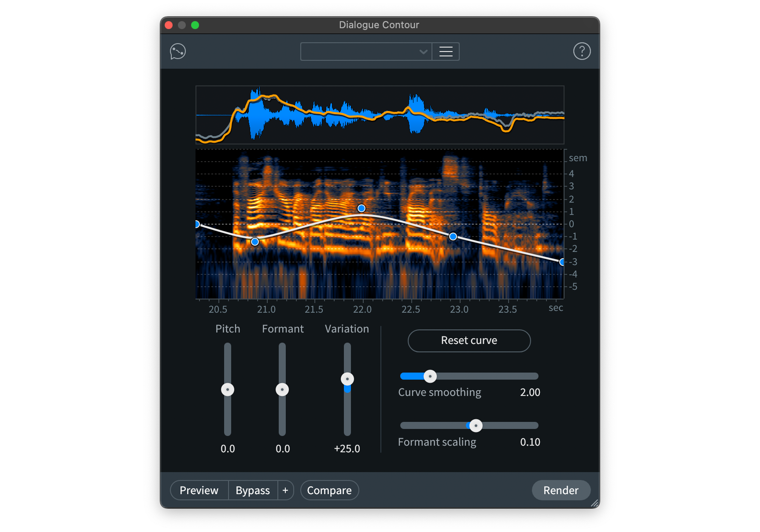Click the waveform overview display
The height and width of the screenshot is (532, 760).
380,115
